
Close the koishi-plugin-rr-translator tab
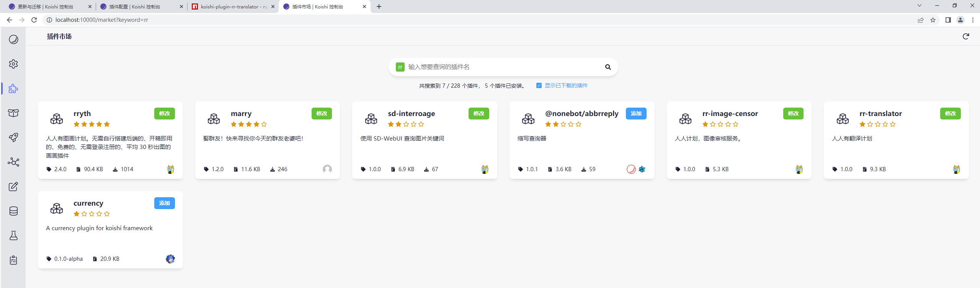point(273,7)
